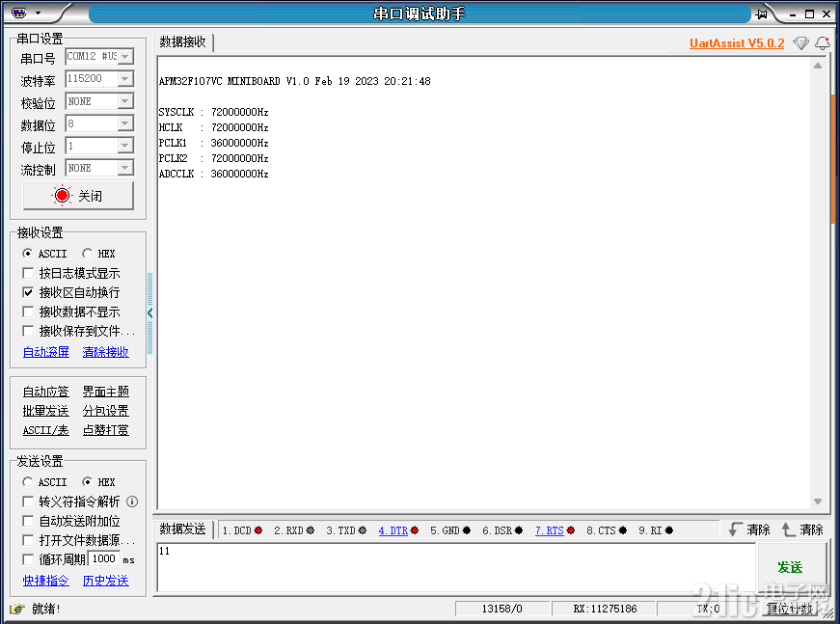Click the ready status icon
The height and width of the screenshot is (624, 840).
(x=17, y=609)
